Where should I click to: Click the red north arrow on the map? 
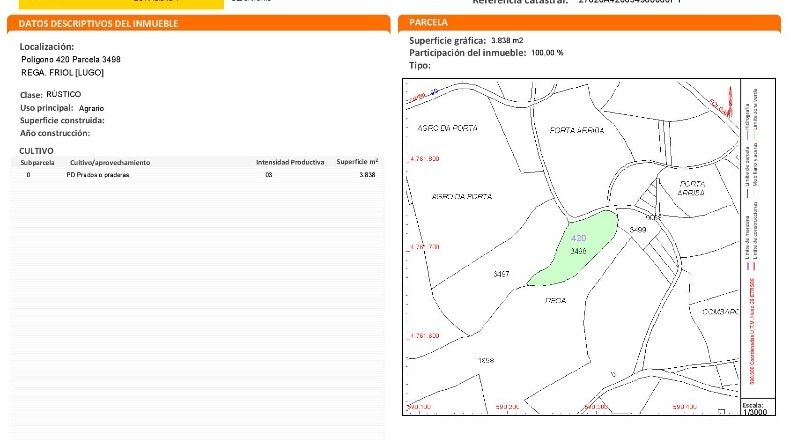[730, 101]
